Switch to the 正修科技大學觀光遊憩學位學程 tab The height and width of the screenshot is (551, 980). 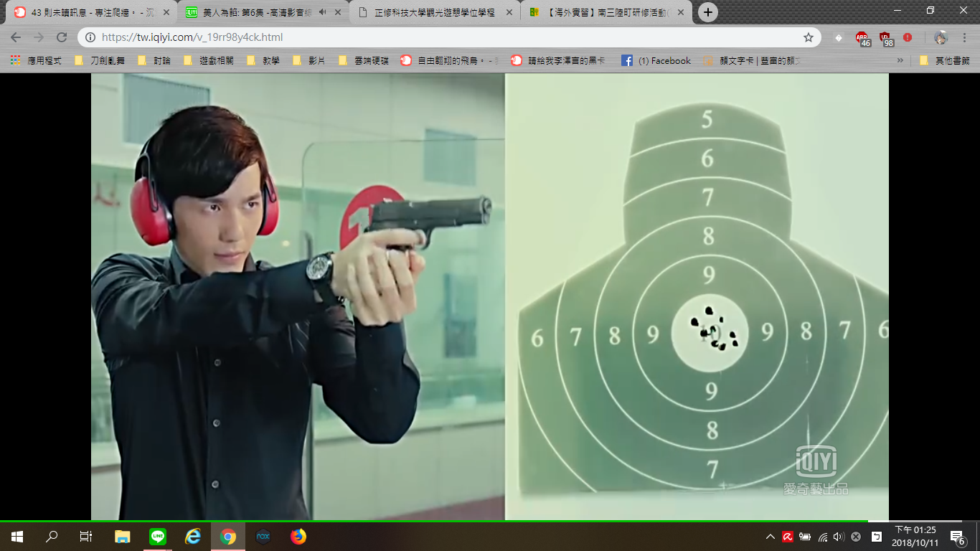(x=435, y=12)
